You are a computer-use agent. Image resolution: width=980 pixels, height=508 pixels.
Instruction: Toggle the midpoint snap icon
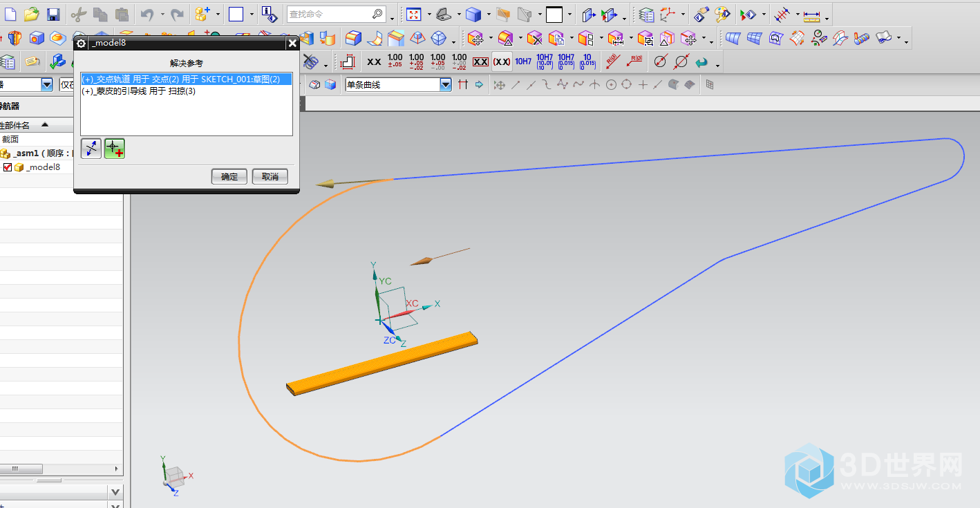(x=531, y=84)
